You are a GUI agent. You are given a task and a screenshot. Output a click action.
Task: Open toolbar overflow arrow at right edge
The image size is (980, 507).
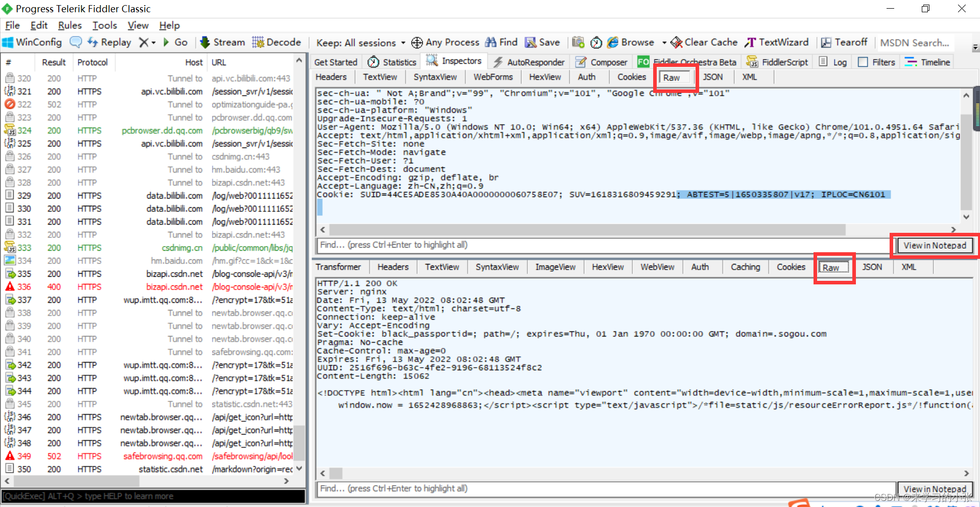(x=975, y=47)
